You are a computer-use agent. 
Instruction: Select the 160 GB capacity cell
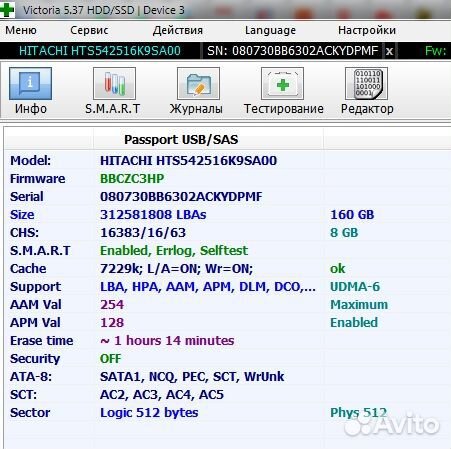pos(352,215)
